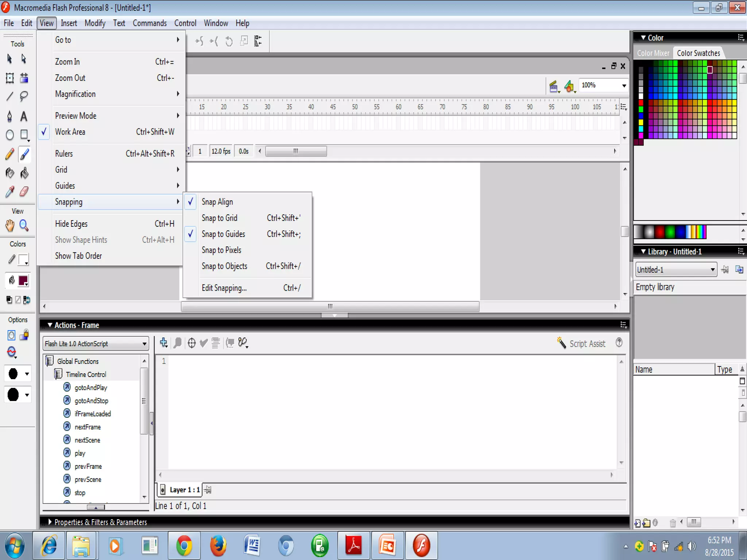
Task: Open Firefox from the taskbar
Action: click(218, 545)
